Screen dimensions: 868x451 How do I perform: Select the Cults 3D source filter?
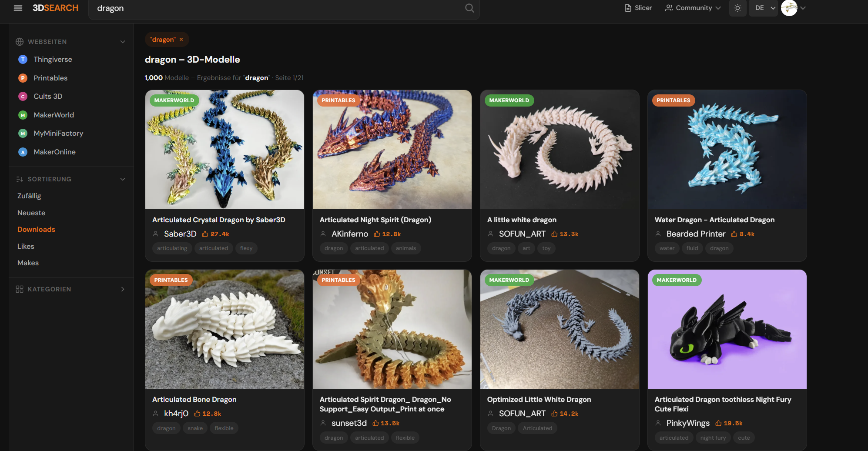pos(47,96)
